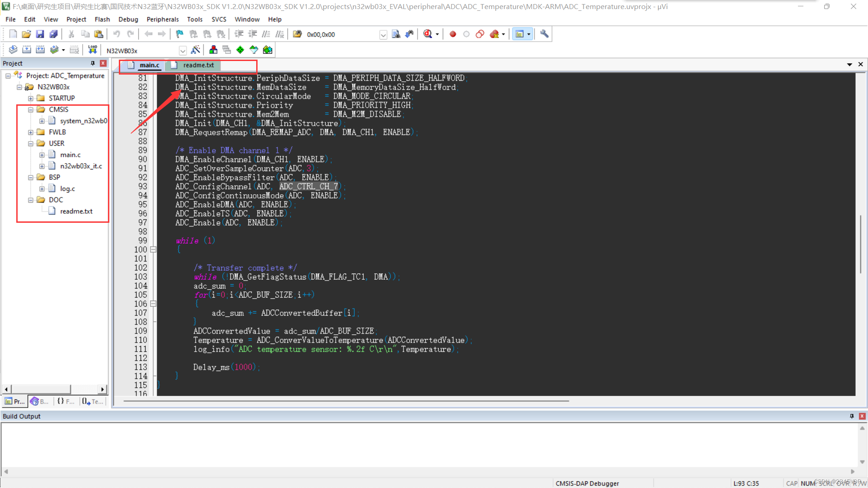The height and width of the screenshot is (488, 868).
Task: Switch to the readme.txt editor tab
Action: pos(193,65)
